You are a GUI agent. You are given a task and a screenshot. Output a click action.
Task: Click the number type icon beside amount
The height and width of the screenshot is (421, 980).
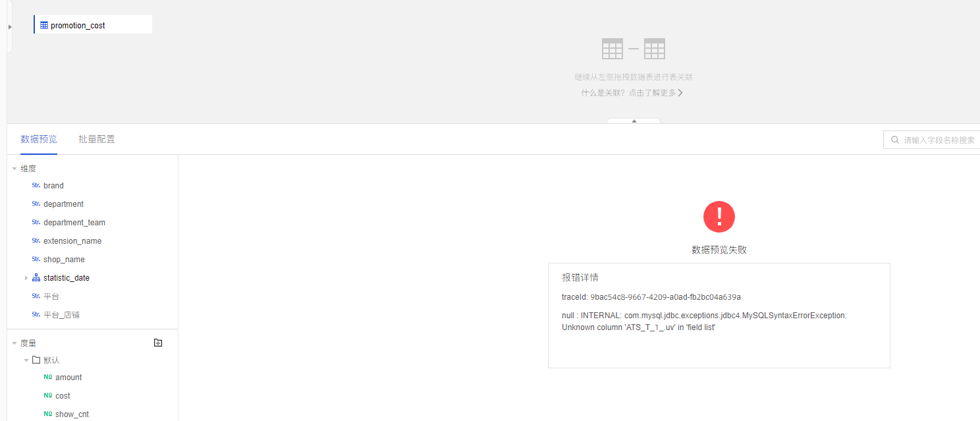pyautogui.click(x=47, y=378)
